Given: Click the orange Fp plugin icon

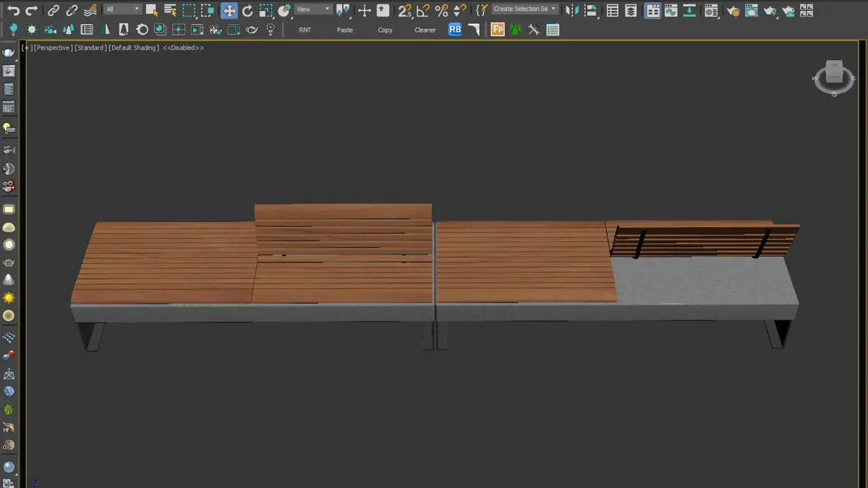Looking at the screenshot, I should click(x=498, y=30).
